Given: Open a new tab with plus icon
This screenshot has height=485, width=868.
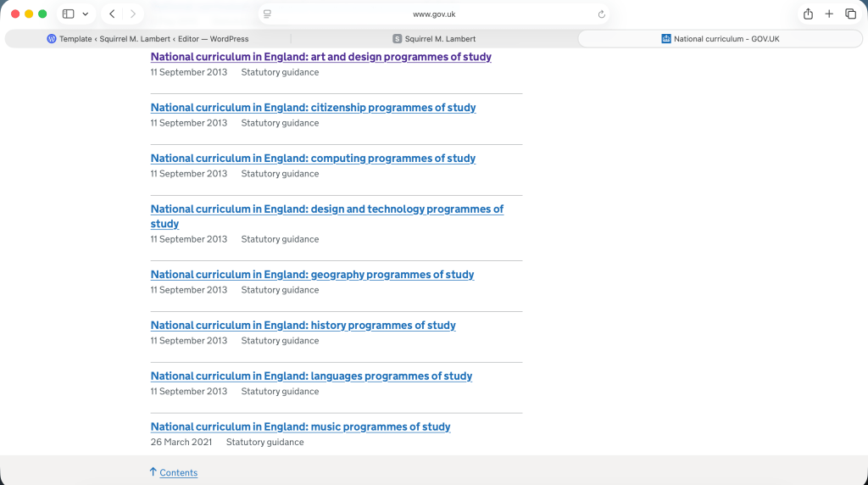Looking at the screenshot, I should (x=829, y=14).
